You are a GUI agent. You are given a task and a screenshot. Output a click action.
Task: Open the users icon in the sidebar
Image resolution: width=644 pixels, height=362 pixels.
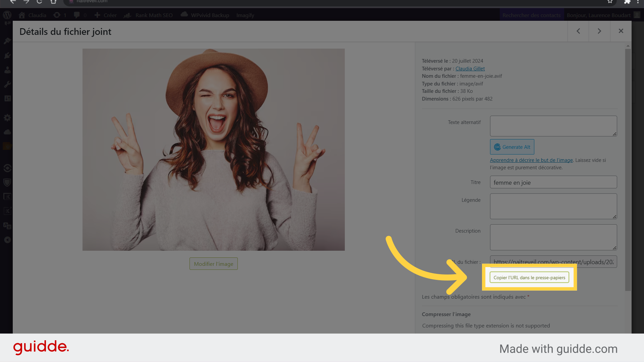(x=7, y=70)
